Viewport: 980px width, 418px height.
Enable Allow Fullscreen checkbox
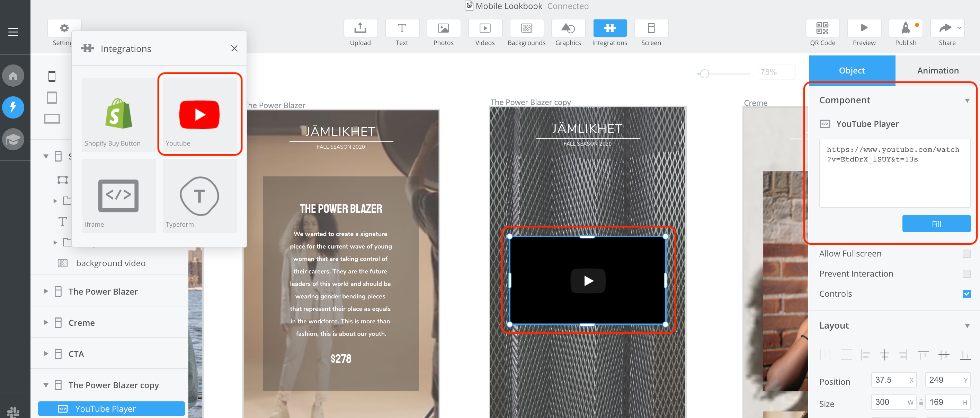tap(966, 254)
